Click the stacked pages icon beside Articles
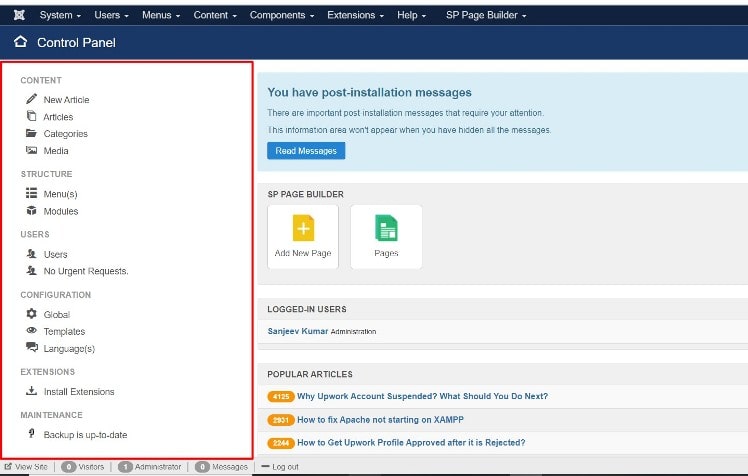 [31, 116]
